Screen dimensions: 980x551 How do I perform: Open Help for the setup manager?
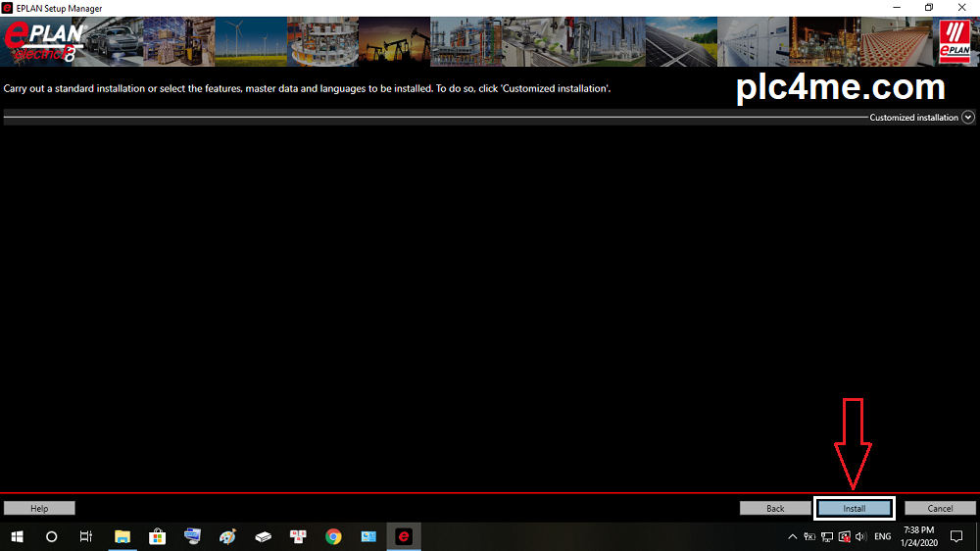[39, 508]
